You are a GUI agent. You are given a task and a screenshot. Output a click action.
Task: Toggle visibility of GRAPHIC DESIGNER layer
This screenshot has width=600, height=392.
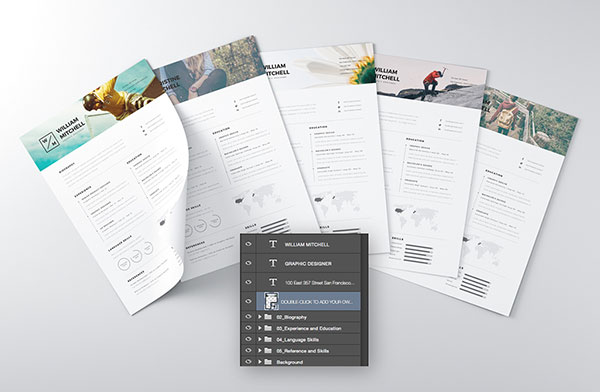(248, 263)
